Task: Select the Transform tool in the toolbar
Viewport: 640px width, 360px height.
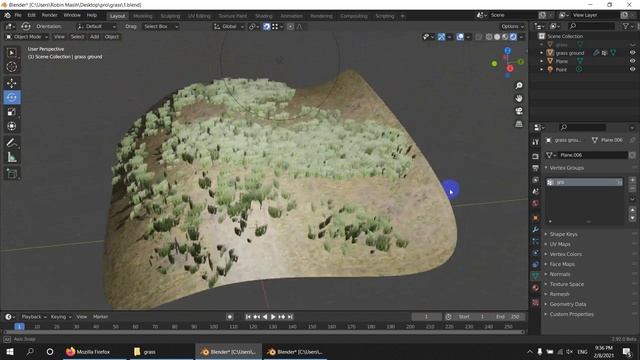Action: (x=12, y=126)
